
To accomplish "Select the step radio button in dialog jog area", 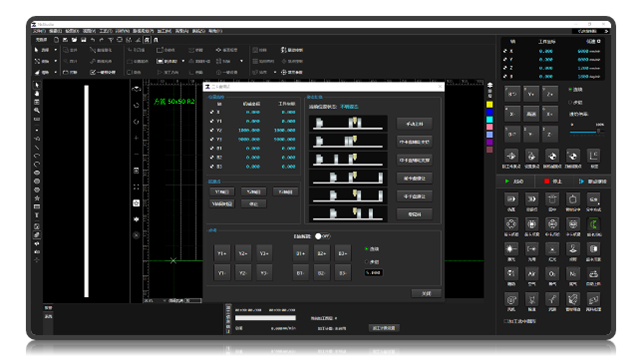I will pyautogui.click(x=367, y=262).
